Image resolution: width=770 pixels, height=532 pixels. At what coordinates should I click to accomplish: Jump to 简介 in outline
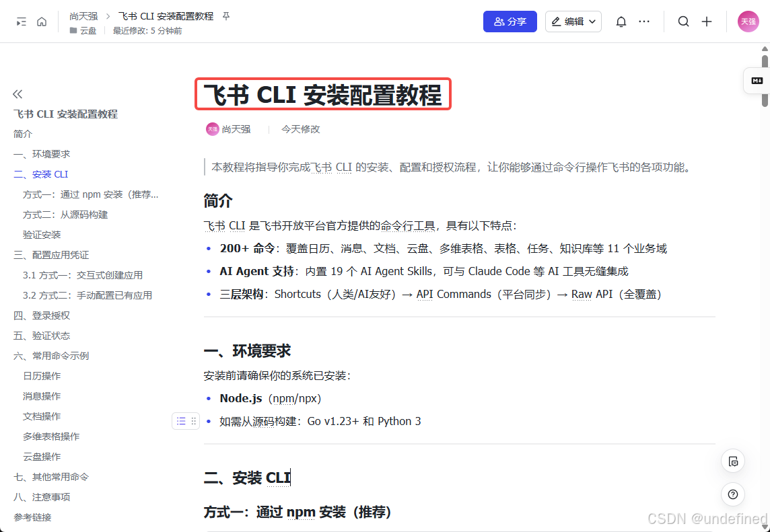[23, 134]
